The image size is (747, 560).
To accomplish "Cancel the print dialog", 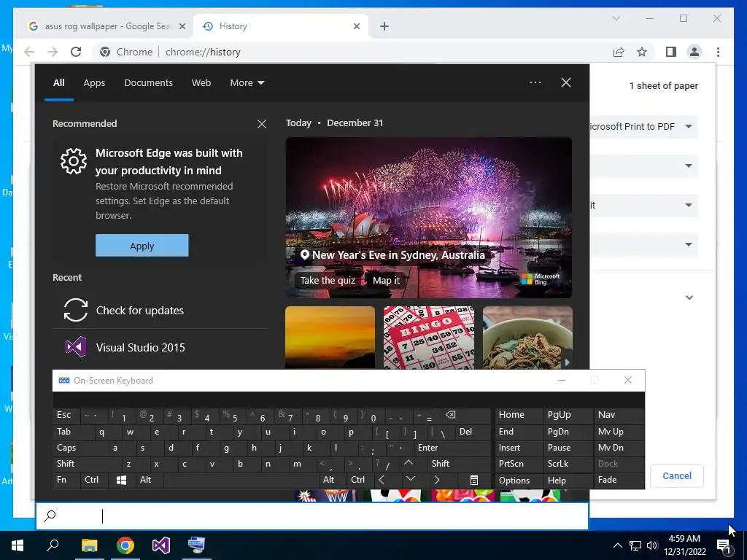I will (x=676, y=475).
